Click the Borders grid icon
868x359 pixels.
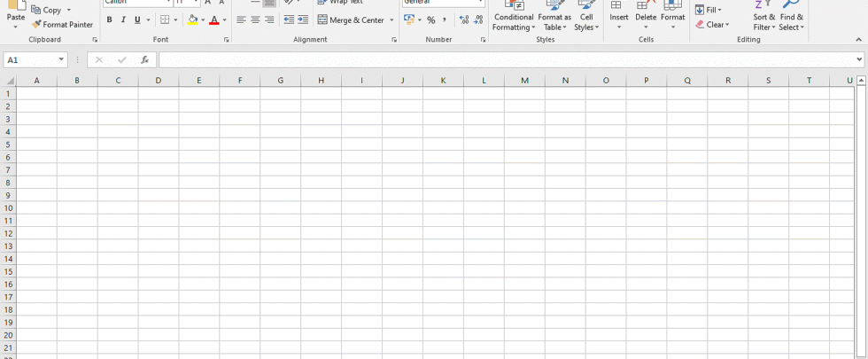click(165, 20)
